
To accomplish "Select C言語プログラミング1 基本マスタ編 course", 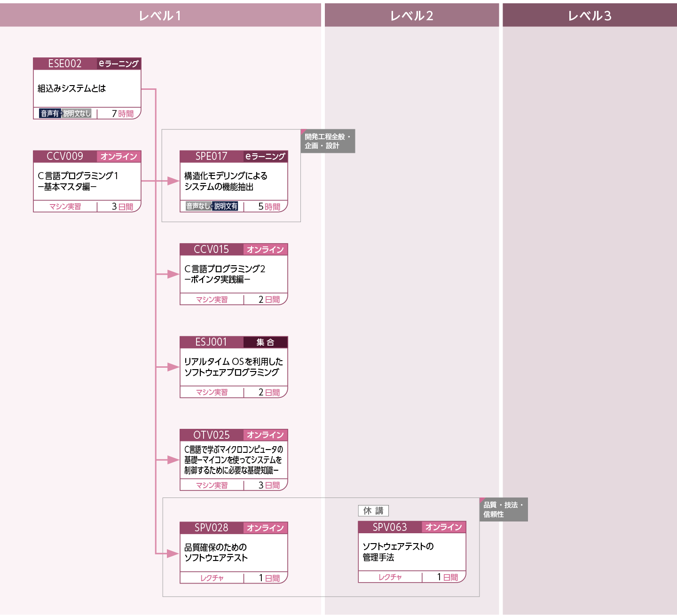I will click(78, 181).
